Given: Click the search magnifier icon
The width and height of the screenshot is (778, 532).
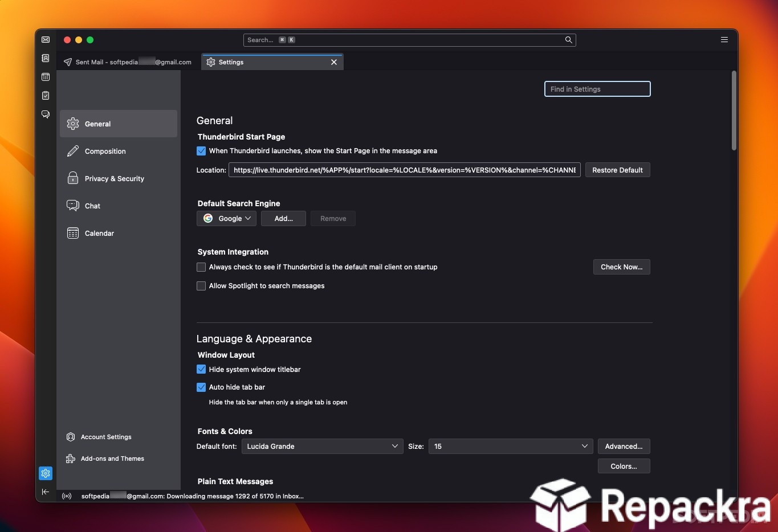Looking at the screenshot, I should coord(568,40).
